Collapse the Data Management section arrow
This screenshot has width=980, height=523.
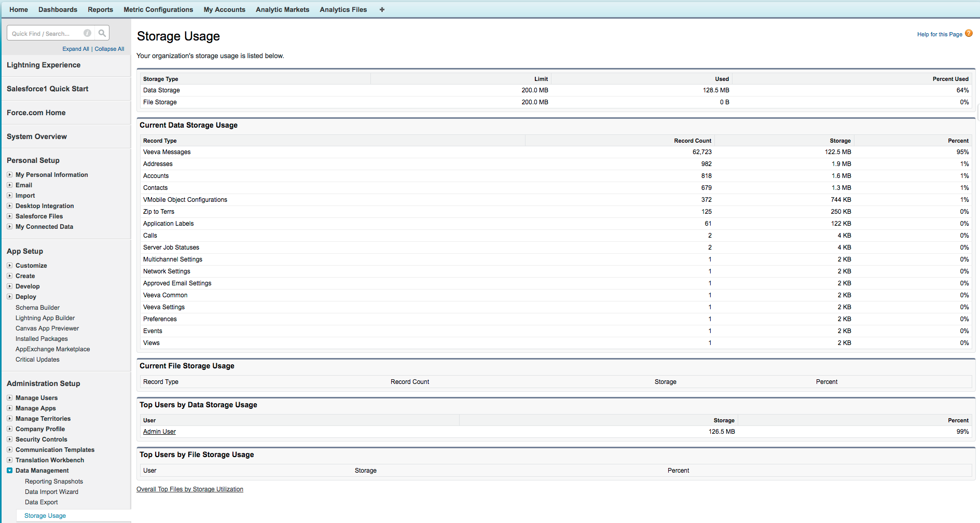point(9,471)
